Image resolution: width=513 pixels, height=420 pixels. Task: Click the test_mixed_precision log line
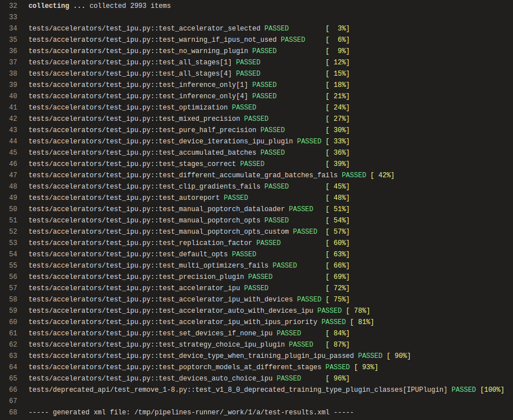(x=189, y=119)
